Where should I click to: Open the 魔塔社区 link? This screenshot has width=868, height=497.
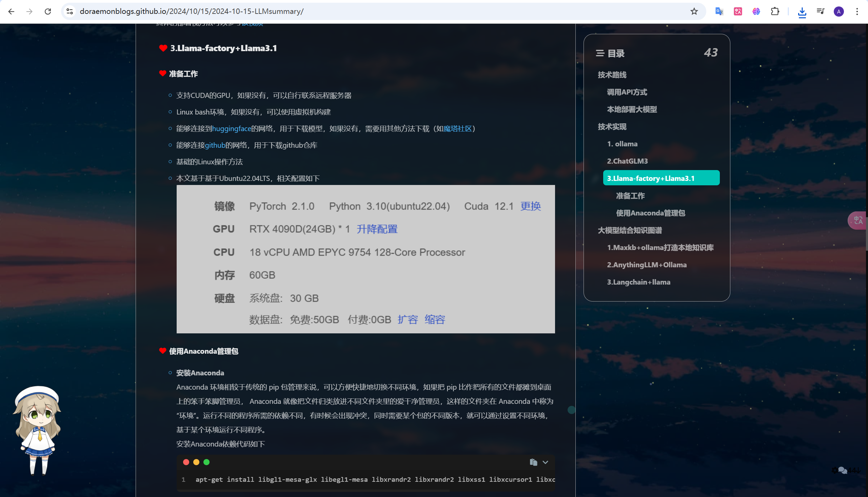click(457, 129)
